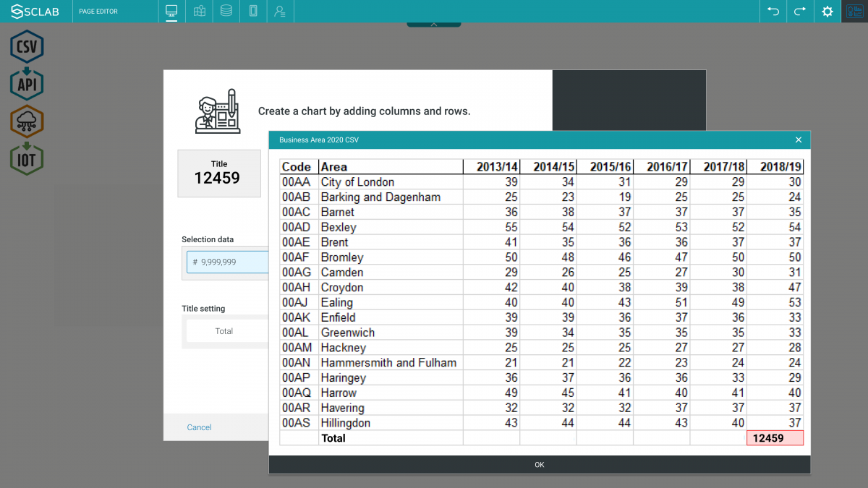Viewport: 868px width, 488px height.
Task: Select the cloud data source icon
Action: pos(26,121)
